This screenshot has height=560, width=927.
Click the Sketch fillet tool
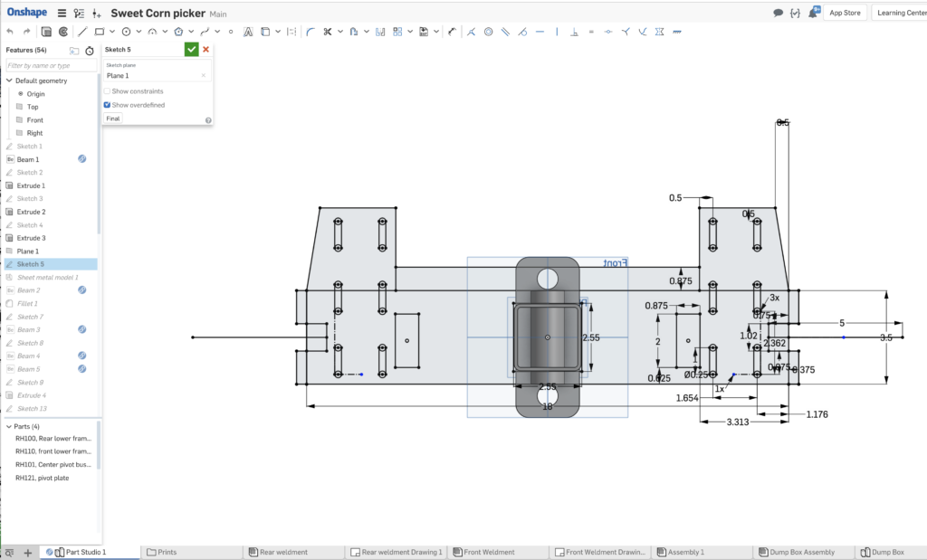click(x=311, y=32)
